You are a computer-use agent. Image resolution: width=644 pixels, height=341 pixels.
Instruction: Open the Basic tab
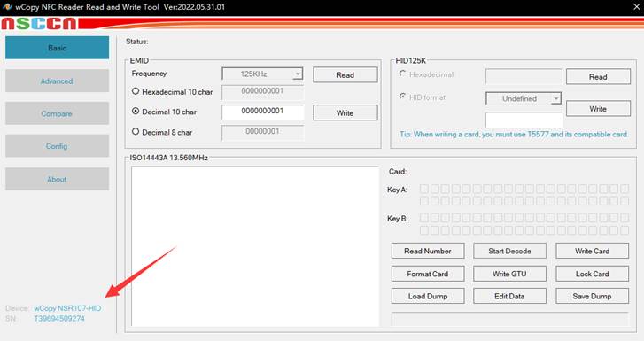point(57,48)
